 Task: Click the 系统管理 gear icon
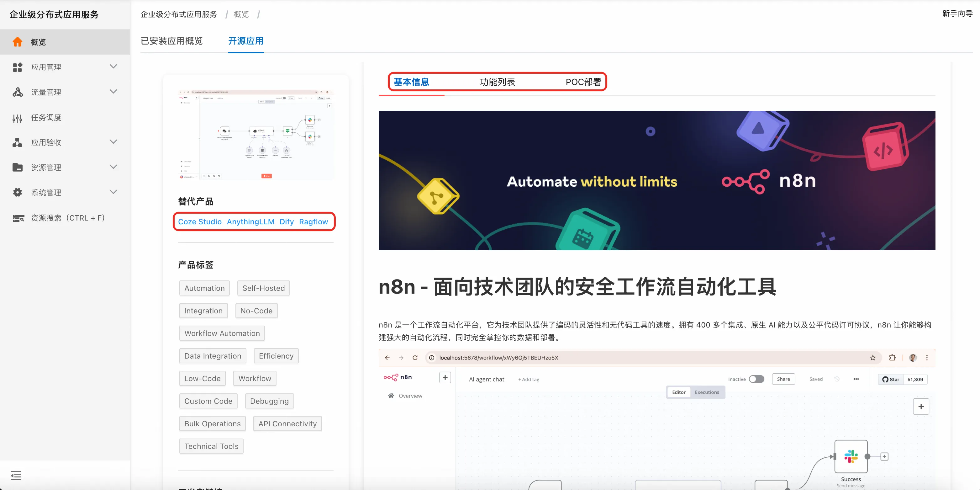18,193
